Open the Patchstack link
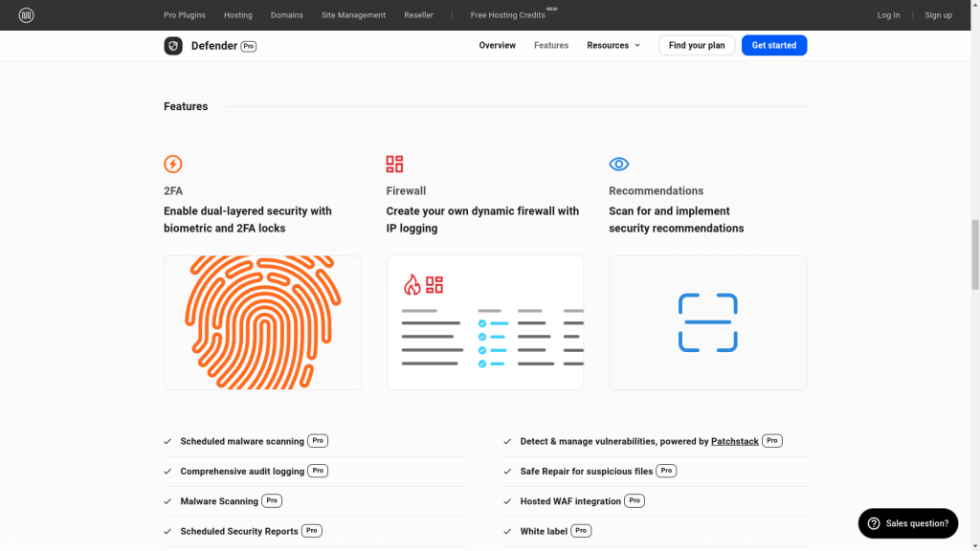 (735, 441)
